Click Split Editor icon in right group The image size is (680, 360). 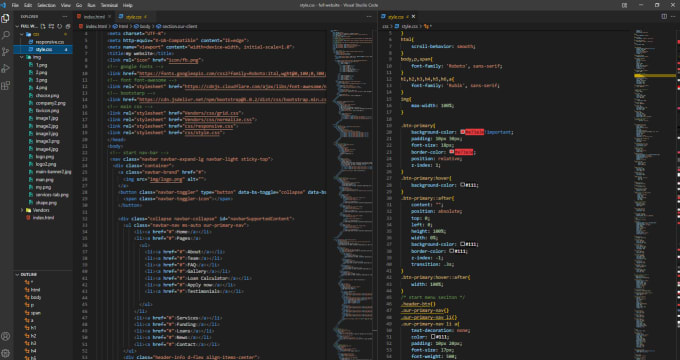(664, 16)
